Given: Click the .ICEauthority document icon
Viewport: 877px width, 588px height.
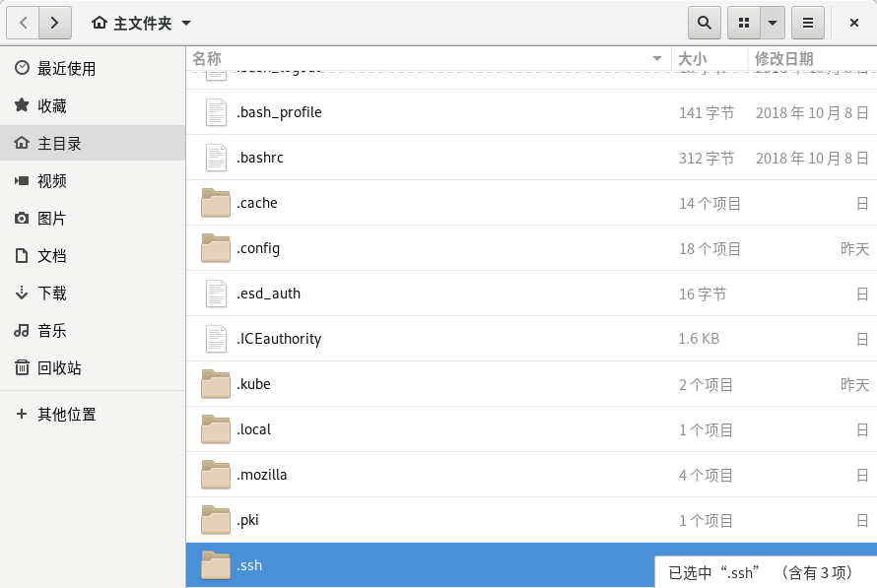Looking at the screenshot, I should point(216,339).
